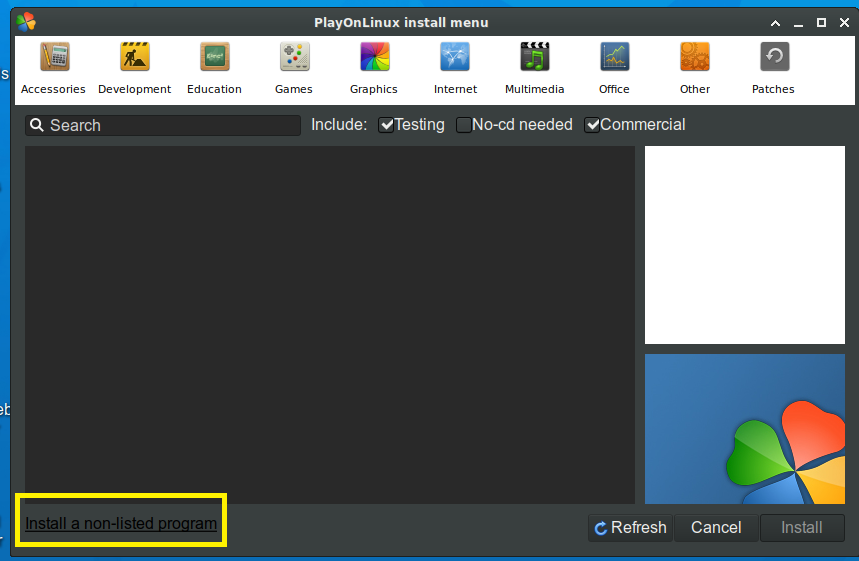Maximize the PlayOnLinux install menu window
Image resolution: width=859 pixels, height=561 pixels.
pos(821,23)
